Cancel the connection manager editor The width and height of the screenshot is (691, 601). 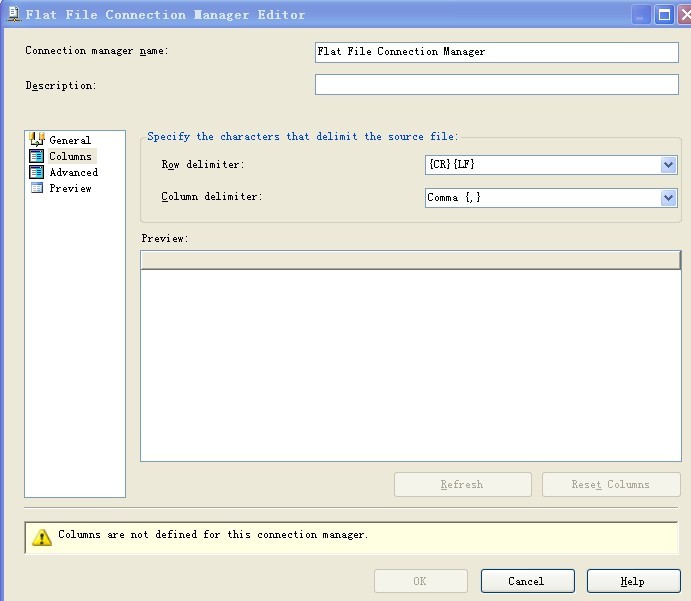[528, 581]
